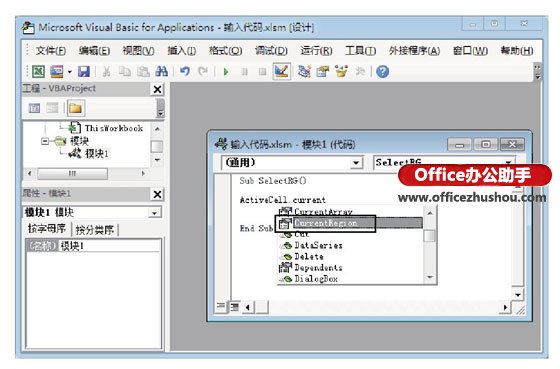Screen dimensions: 560x369
Task: Open the 工具(T) menu
Action: 360,51
